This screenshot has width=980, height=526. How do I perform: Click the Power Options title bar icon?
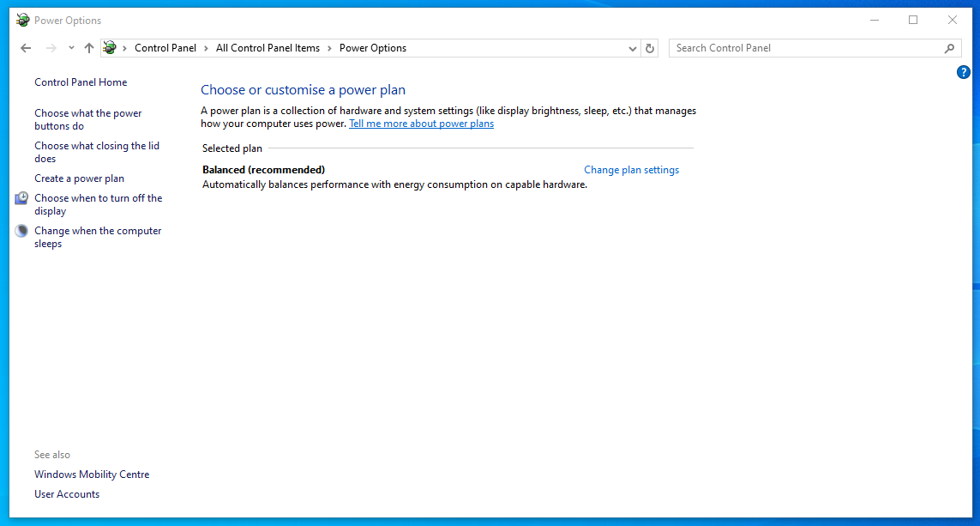[x=22, y=20]
